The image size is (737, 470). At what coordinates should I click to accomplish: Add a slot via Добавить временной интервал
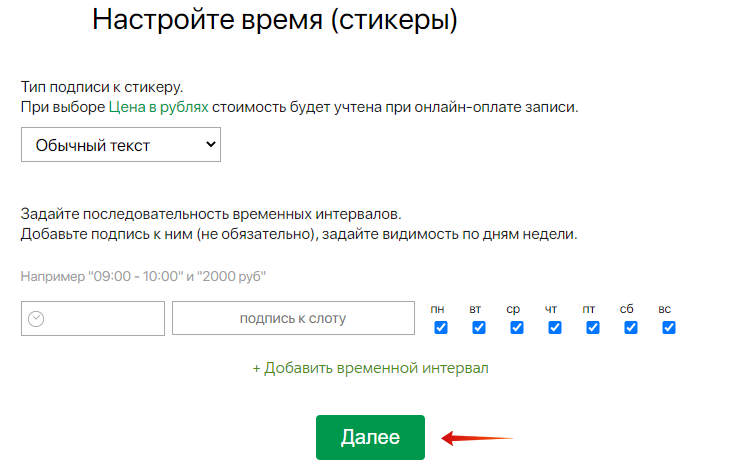point(370,368)
